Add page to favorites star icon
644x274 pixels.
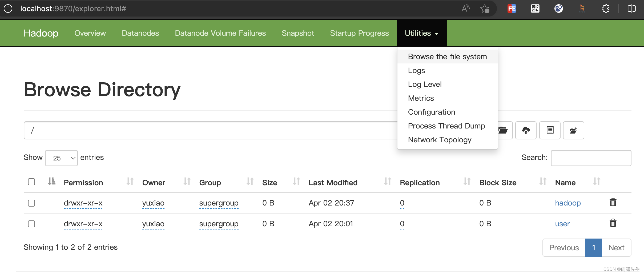coord(485,9)
